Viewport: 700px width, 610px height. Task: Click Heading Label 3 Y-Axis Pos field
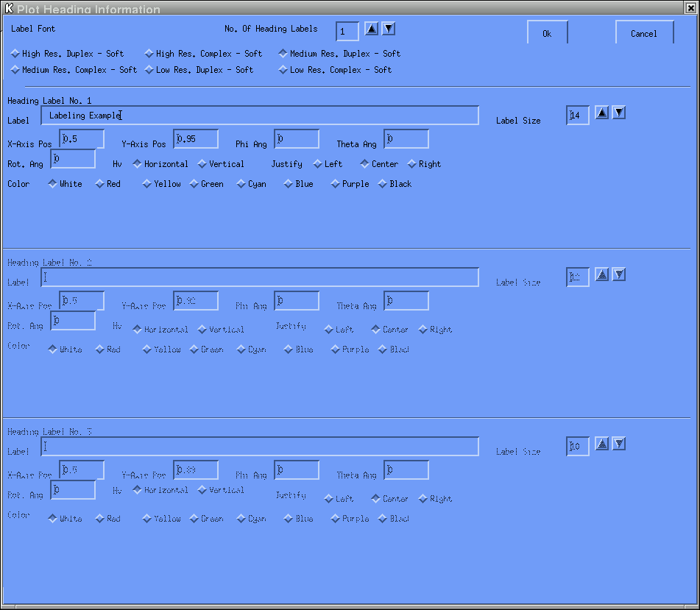(196, 470)
